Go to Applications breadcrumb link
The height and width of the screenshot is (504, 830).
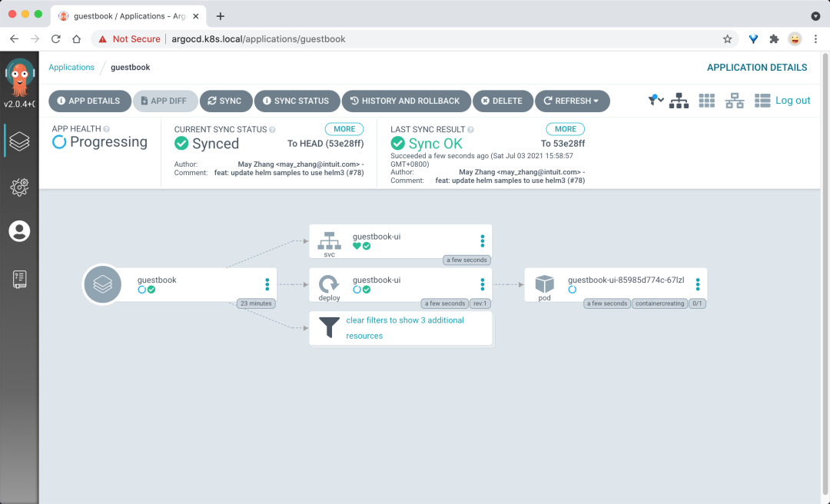click(x=71, y=68)
